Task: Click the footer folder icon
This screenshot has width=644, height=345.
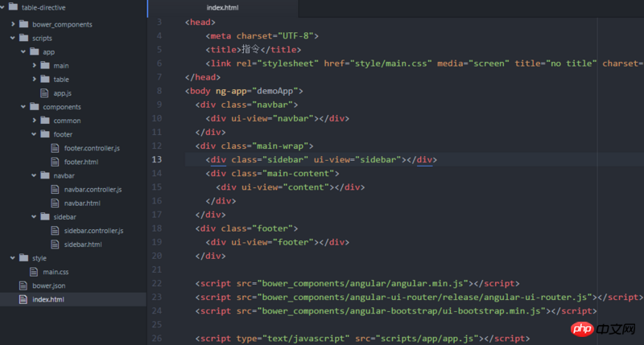Action: (45, 133)
